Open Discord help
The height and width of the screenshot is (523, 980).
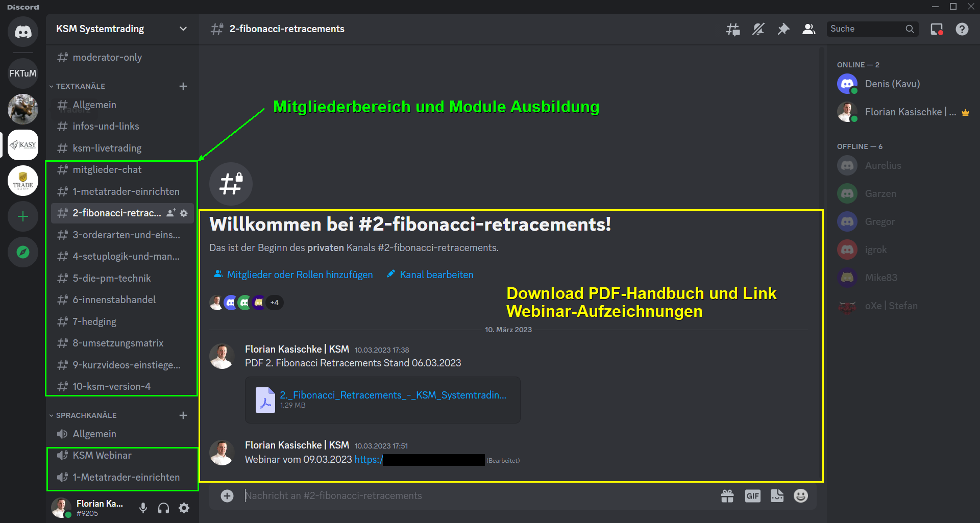pyautogui.click(x=962, y=29)
